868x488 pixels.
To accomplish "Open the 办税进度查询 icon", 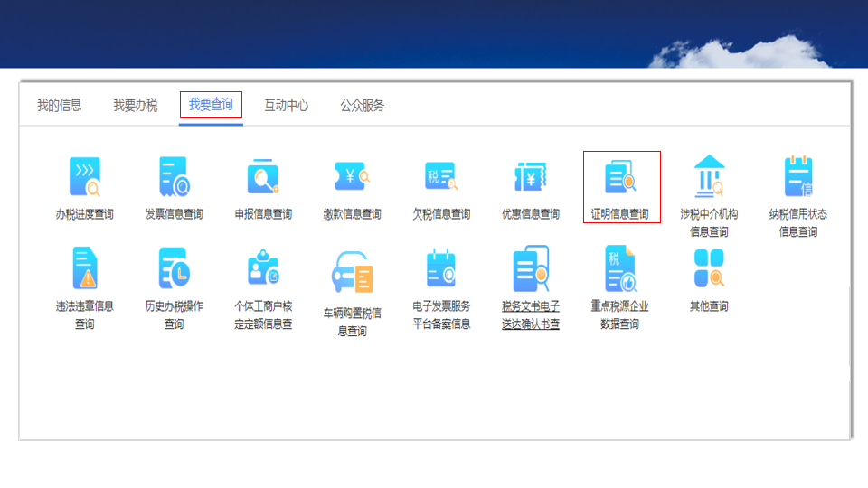I will (85, 177).
